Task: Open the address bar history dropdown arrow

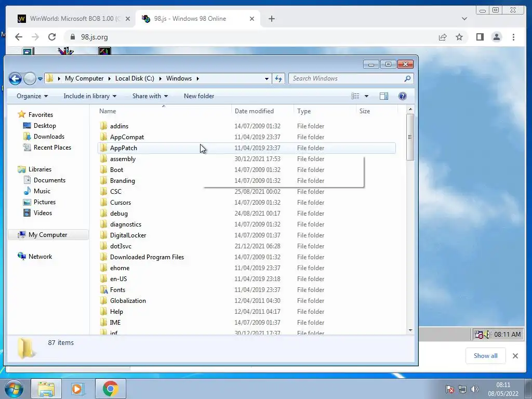Action: pyautogui.click(x=267, y=79)
